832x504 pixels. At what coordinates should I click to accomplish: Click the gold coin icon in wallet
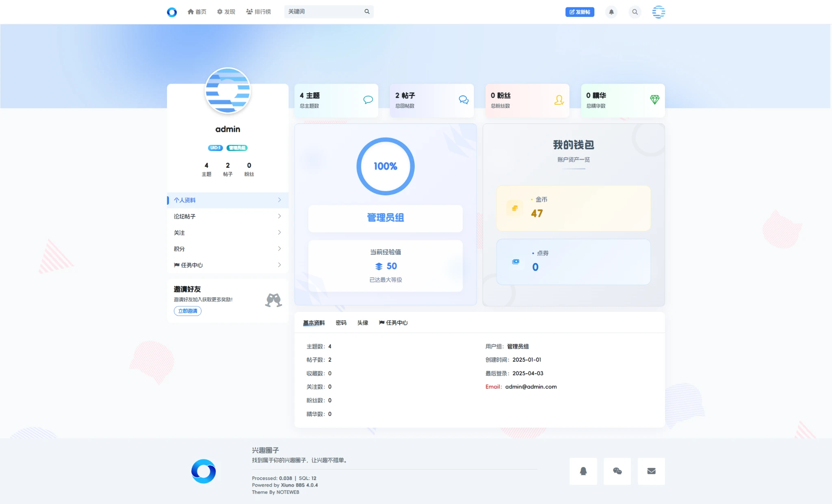tap(515, 208)
